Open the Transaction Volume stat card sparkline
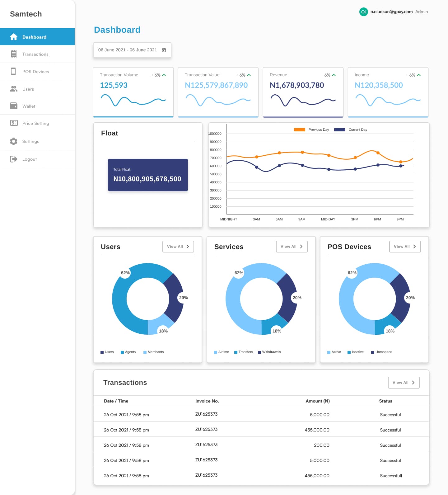 click(x=133, y=100)
